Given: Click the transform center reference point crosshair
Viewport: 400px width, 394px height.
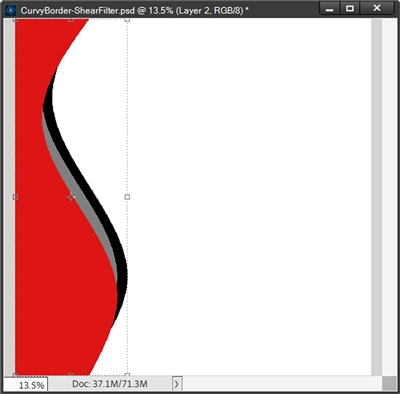Looking at the screenshot, I should point(71,197).
